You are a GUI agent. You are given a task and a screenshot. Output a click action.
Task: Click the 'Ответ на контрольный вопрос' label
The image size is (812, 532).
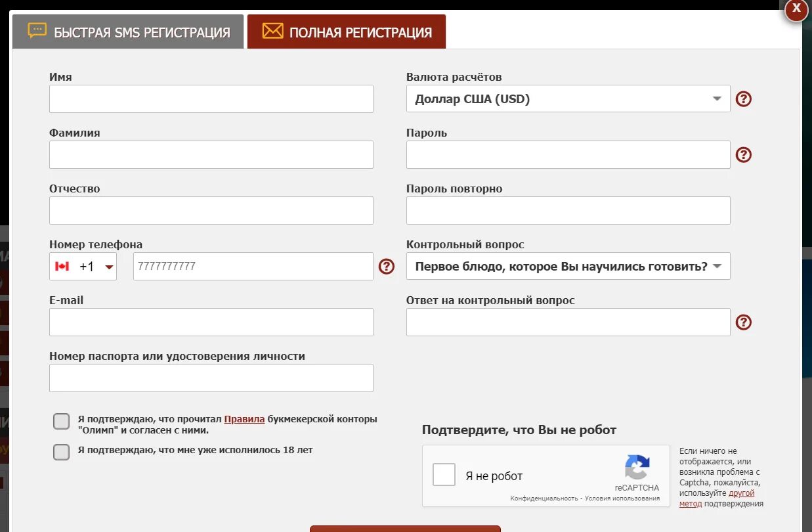(490, 300)
